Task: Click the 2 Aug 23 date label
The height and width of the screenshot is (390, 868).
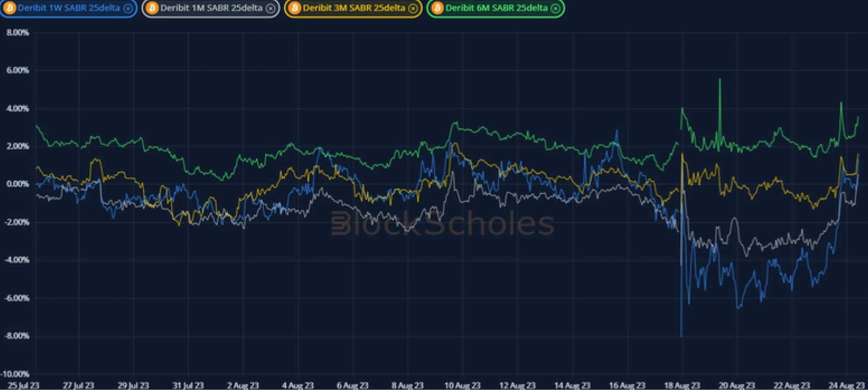Action: pos(243,385)
